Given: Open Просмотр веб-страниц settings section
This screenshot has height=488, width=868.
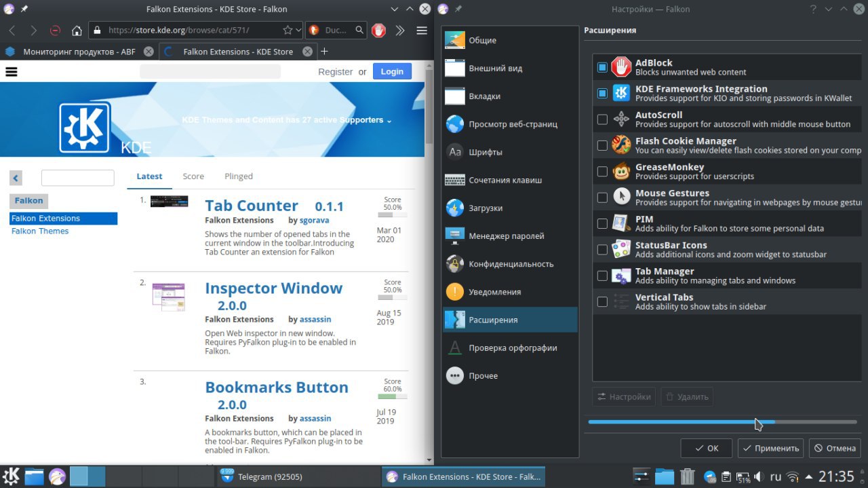Looking at the screenshot, I should 510,124.
